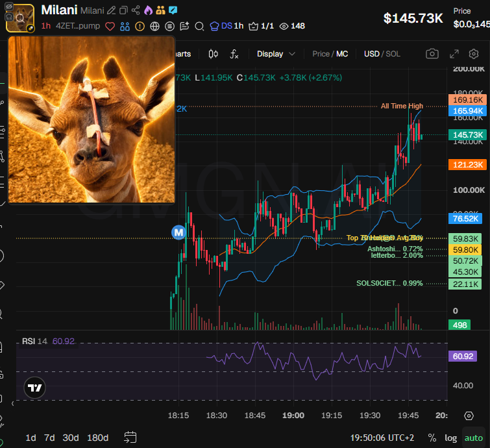
Task: Click the RSI 14 indicator legend
Action: (48, 341)
